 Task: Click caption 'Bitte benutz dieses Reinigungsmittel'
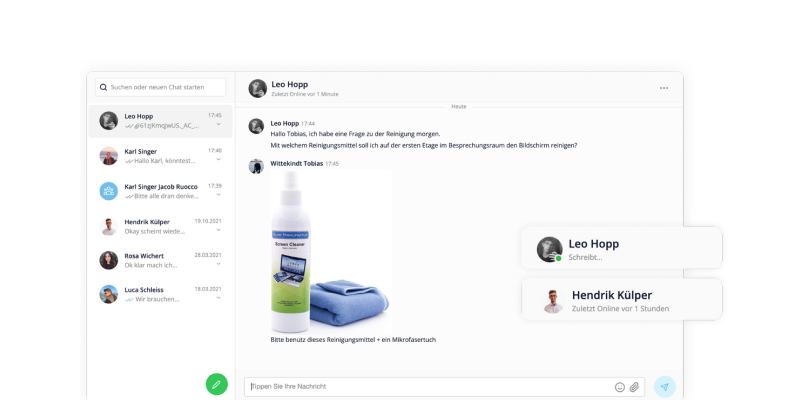tap(353, 340)
